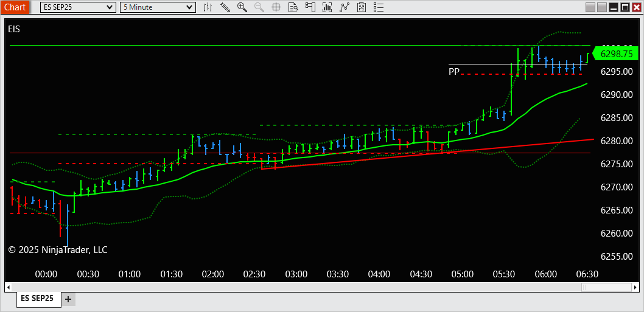Toggle the Cross Hair pointer icon
Screen dimensions: 644x312
[x=276, y=7]
